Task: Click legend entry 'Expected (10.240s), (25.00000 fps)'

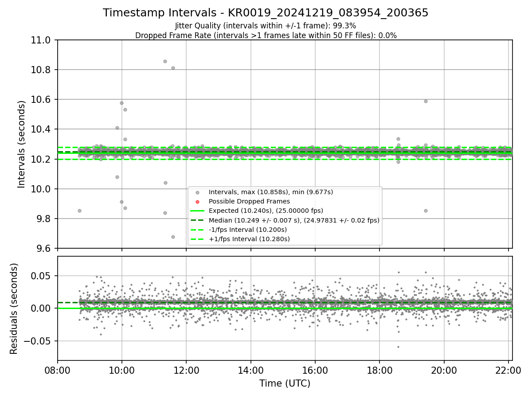Action: 266,211
